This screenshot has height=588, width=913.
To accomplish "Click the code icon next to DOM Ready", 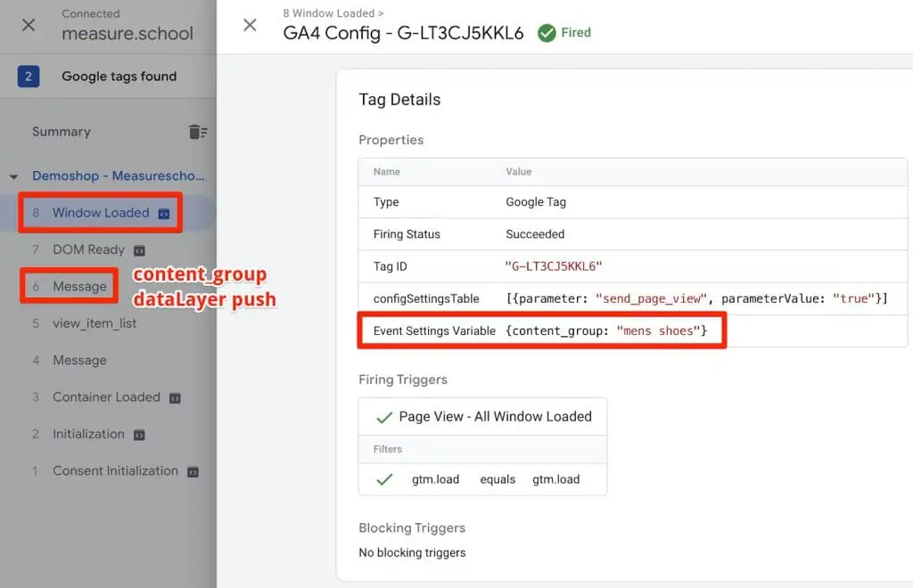I will point(141,250).
